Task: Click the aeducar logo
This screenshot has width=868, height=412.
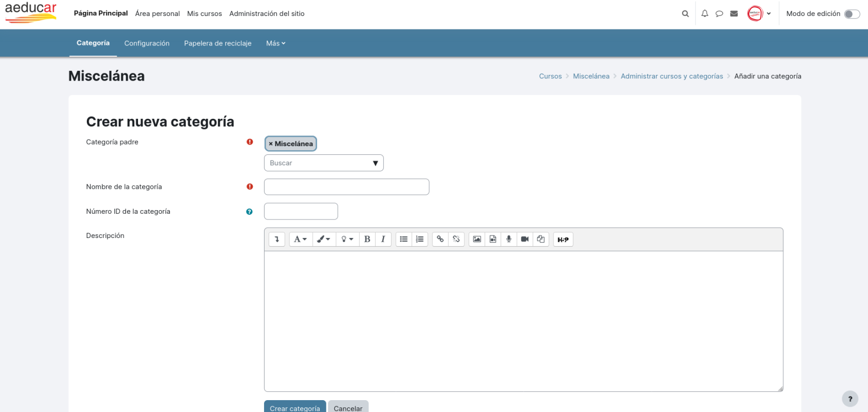Action: [31, 12]
